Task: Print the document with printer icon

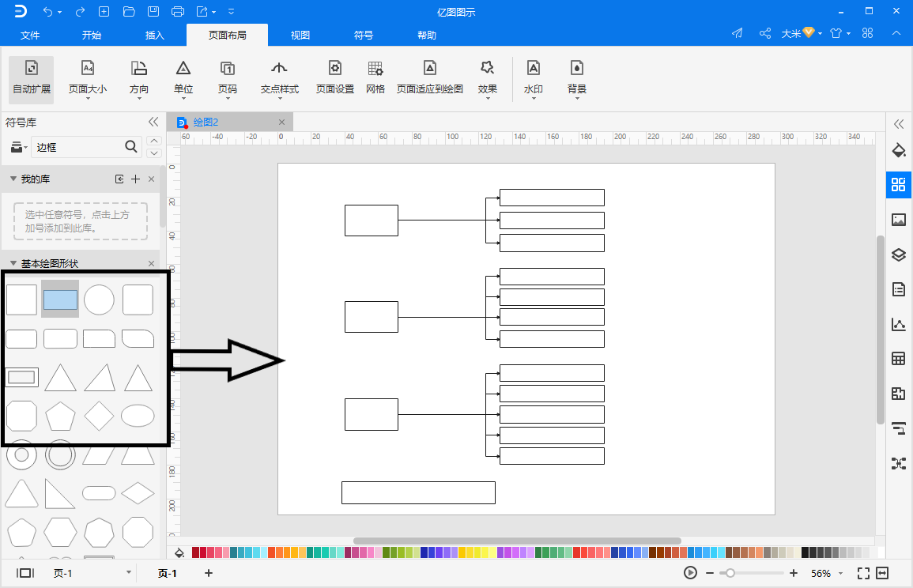Action: pyautogui.click(x=178, y=12)
